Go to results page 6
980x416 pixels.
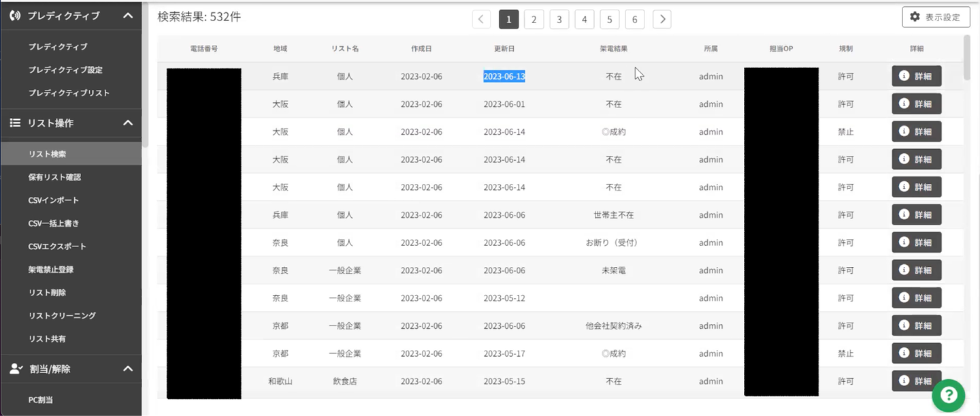tap(634, 20)
